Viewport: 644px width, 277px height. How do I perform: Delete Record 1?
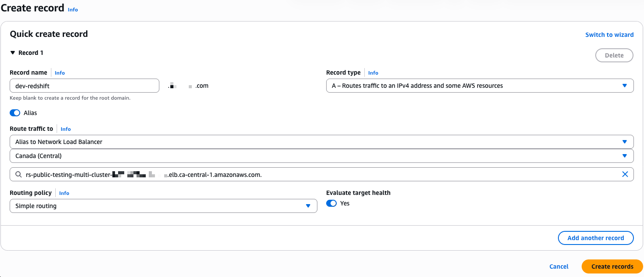click(614, 55)
